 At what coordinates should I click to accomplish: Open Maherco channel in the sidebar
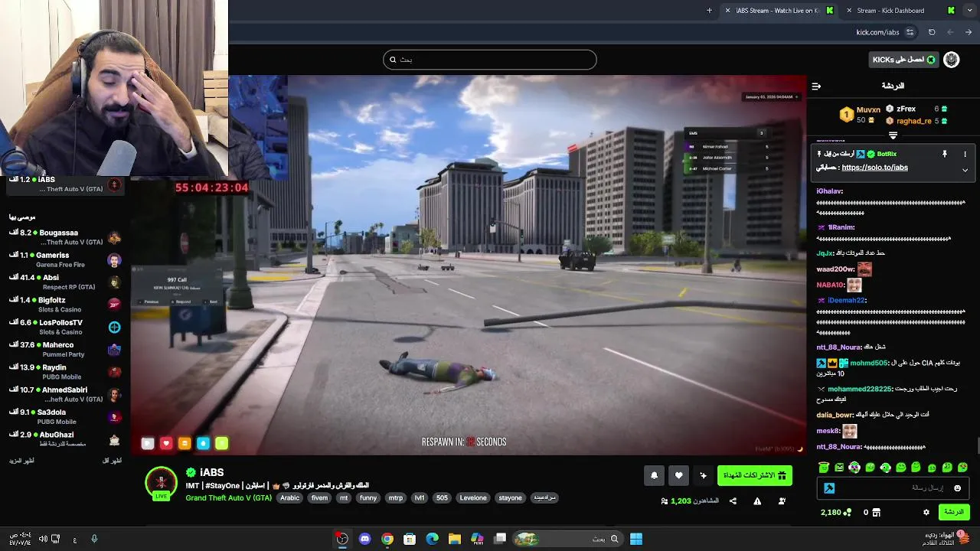[x=65, y=350]
